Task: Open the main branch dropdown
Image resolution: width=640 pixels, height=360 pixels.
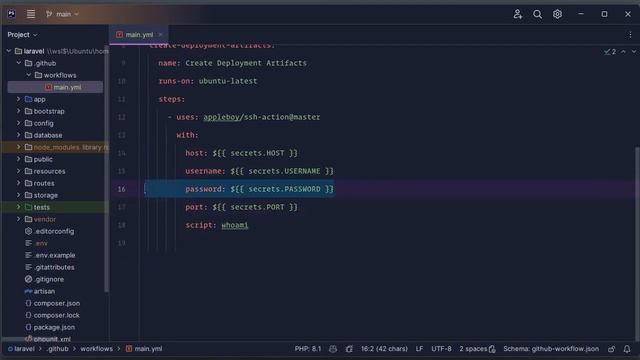Action: coord(62,14)
